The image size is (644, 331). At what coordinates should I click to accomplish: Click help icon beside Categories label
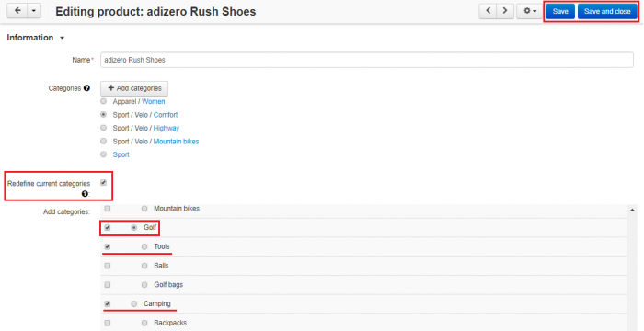(x=86, y=88)
